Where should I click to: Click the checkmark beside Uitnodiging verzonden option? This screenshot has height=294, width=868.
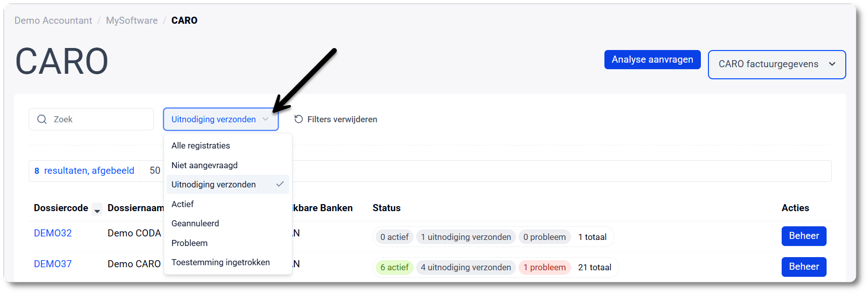tap(280, 184)
